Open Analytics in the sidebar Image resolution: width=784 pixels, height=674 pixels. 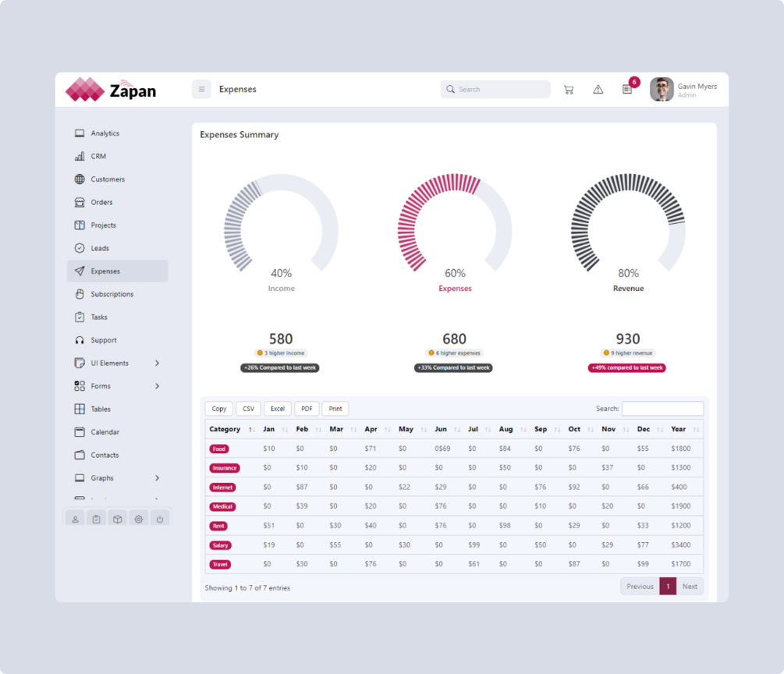point(118,133)
